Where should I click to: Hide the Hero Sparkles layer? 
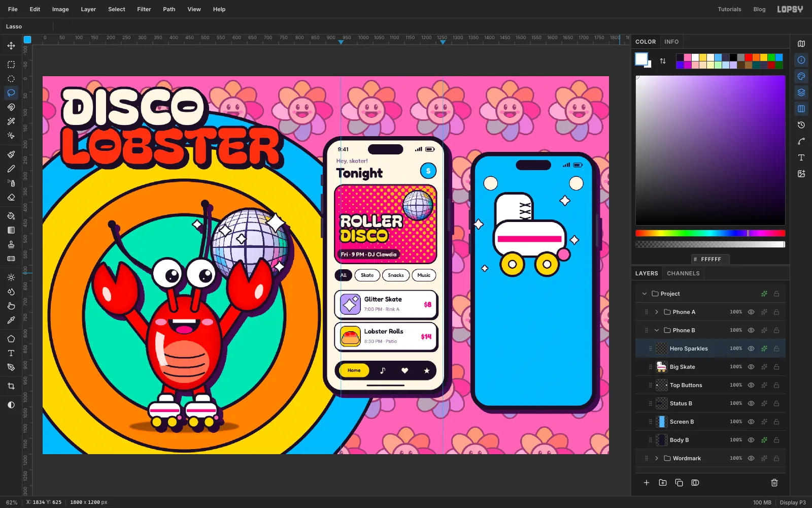[751, 348]
